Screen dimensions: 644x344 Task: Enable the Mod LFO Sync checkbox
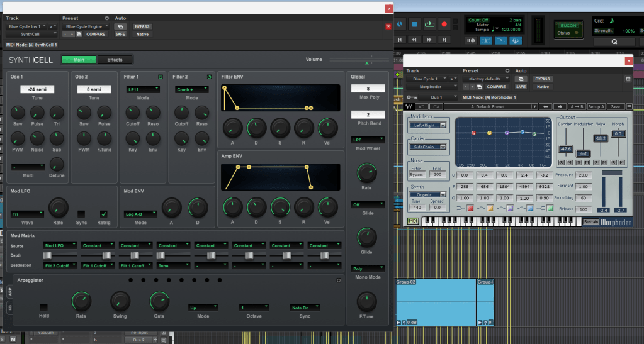[81, 214]
